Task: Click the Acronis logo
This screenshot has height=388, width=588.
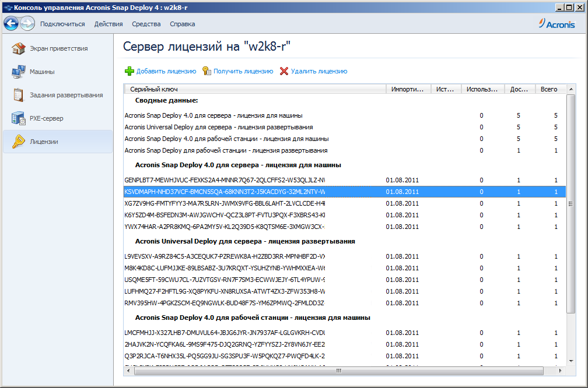Action: coord(557,24)
